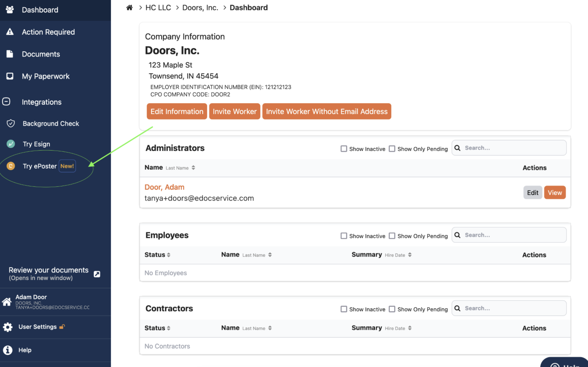This screenshot has height=367, width=588.
Task: Open the Door, Adam administrator link
Action: [164, 187]
